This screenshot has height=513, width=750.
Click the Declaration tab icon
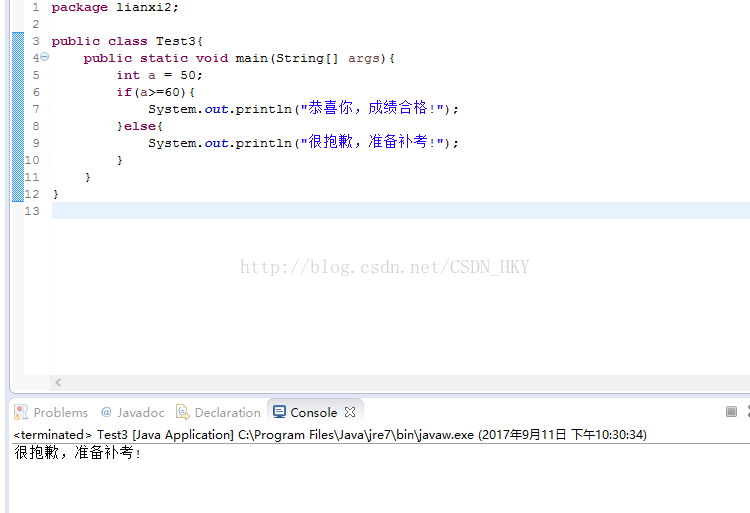click(x=182, y=412)
